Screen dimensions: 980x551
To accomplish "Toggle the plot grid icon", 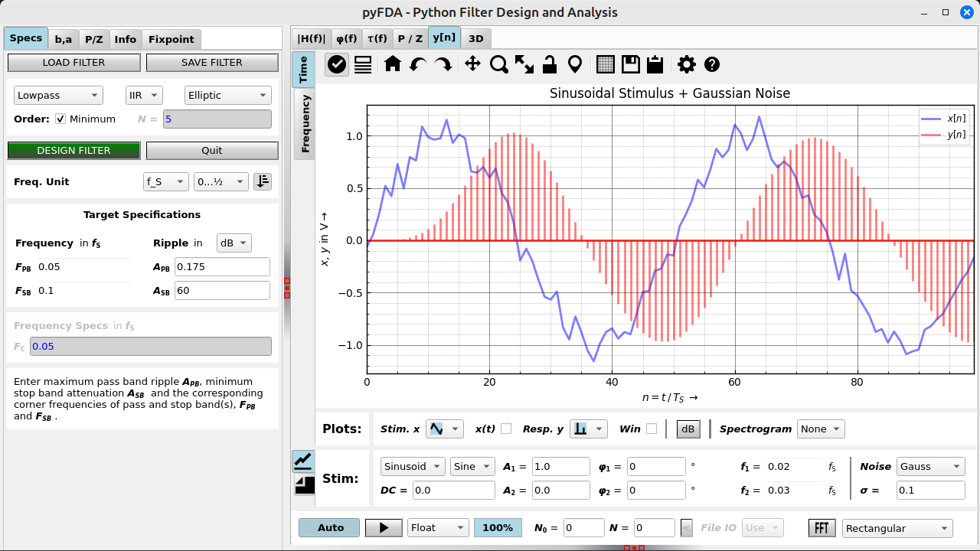I will pos(606,64).
